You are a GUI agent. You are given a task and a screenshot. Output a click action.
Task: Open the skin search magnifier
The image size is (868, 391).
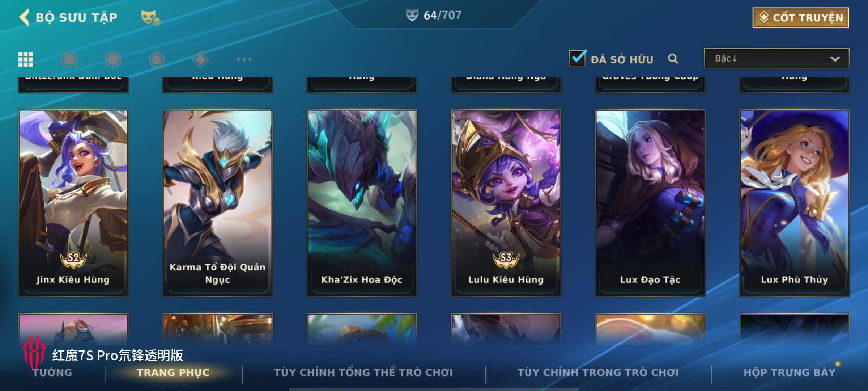[673, 59]
